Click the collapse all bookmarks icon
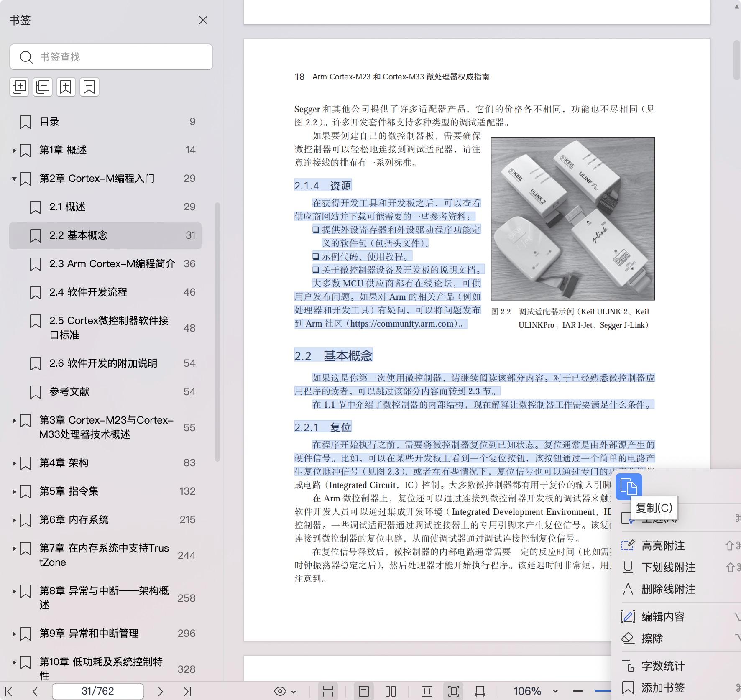This screenshot has width=741, height=700. (43, 87)
